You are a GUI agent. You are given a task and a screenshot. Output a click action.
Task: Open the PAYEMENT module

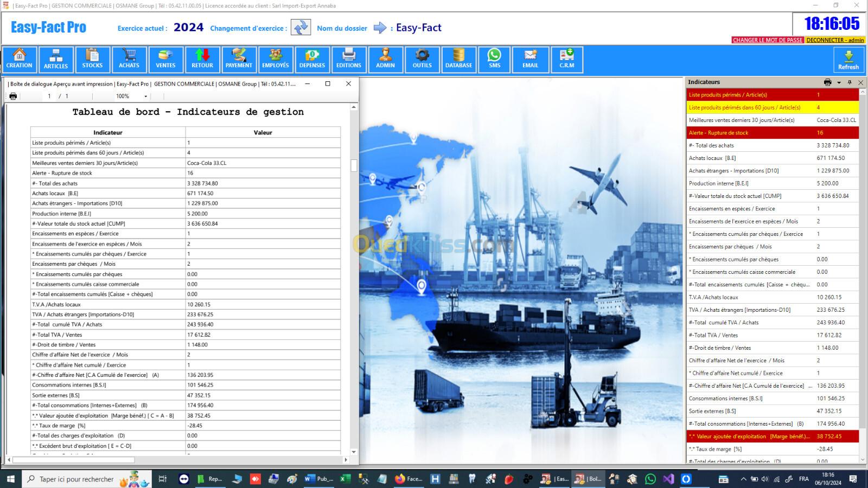[x=239, y=59]
